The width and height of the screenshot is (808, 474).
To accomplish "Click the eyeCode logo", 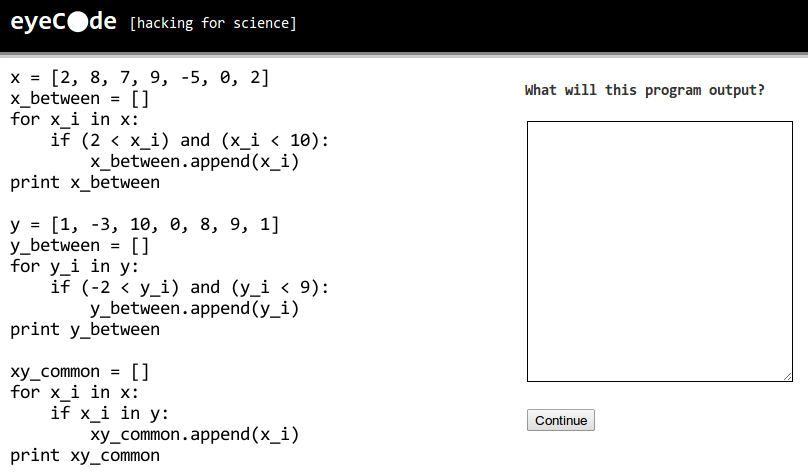I will coord(63,22).
